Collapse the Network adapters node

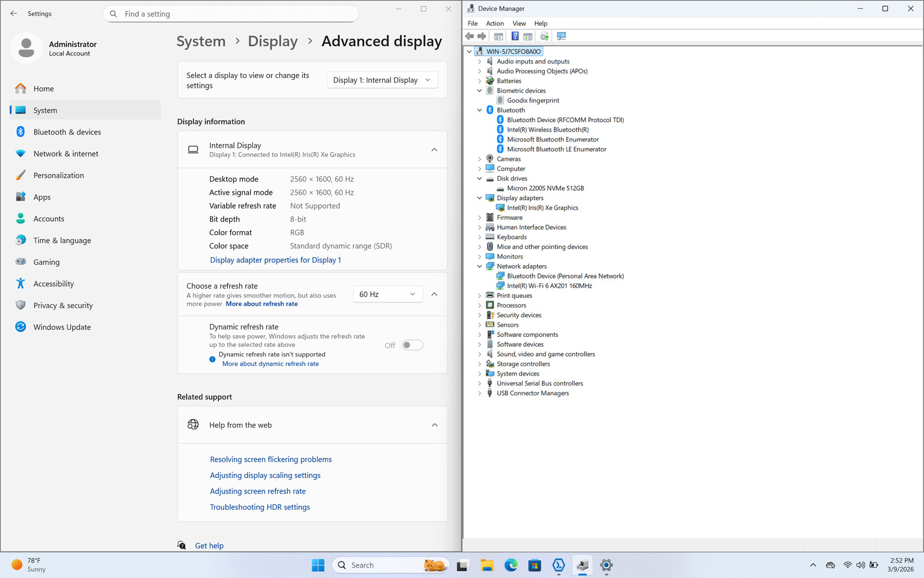[x=479, y=266]
